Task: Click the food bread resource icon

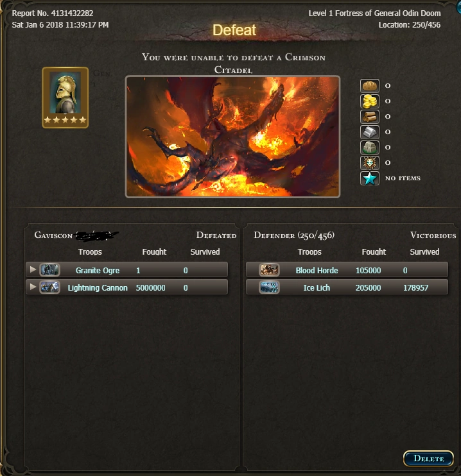Action: (x=370, y=85)
